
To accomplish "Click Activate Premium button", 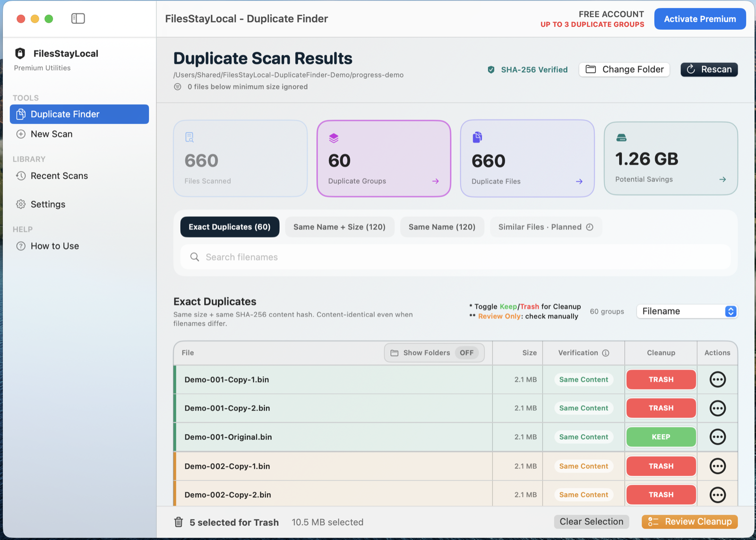I will point(700,19).
